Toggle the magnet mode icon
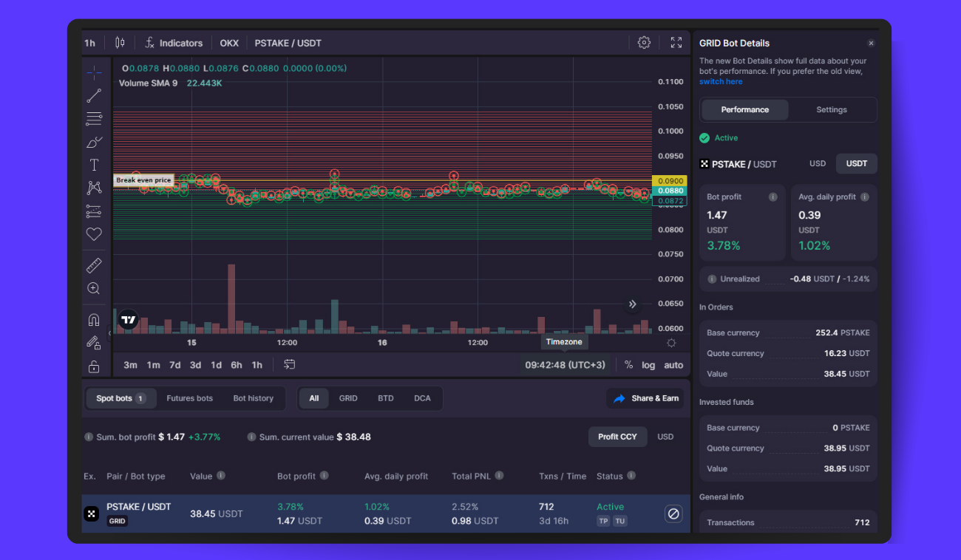The width and height of the screenshot is (961, 560). pos(94,320)
